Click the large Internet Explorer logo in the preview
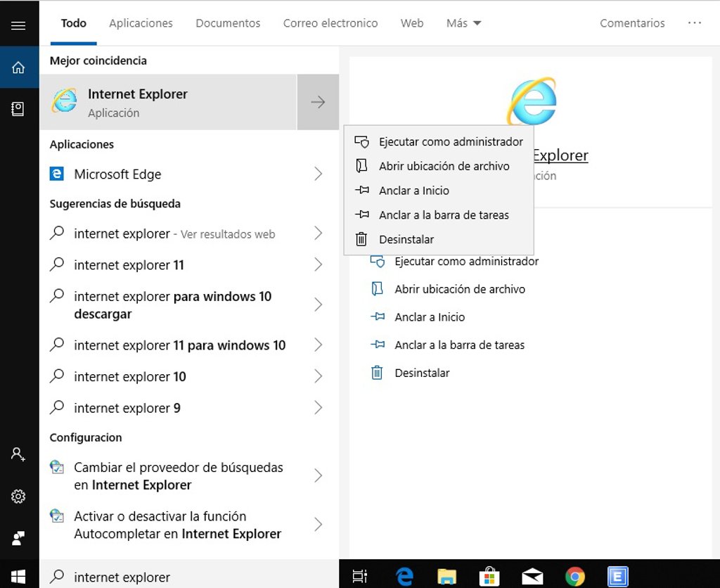 [x=532, y=101]
